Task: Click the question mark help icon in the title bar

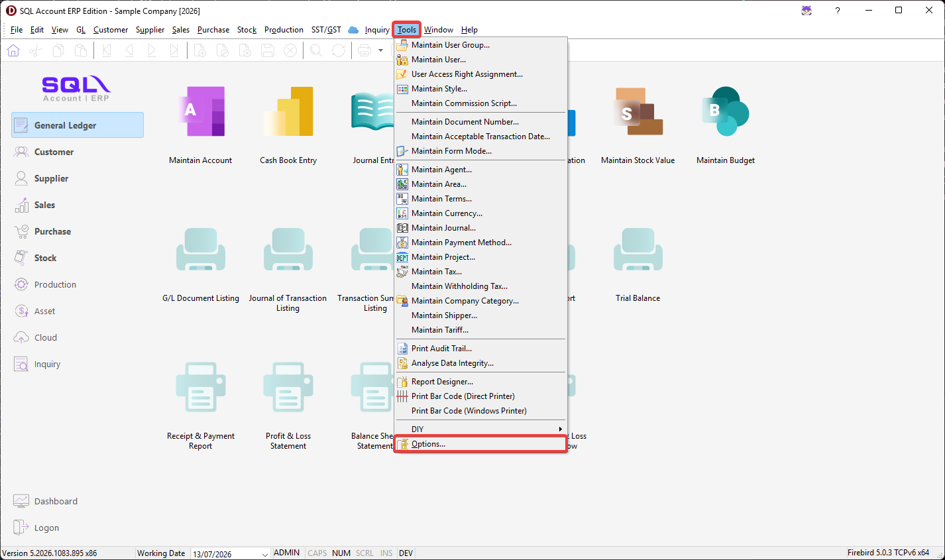Action: [x=838, y=11]
